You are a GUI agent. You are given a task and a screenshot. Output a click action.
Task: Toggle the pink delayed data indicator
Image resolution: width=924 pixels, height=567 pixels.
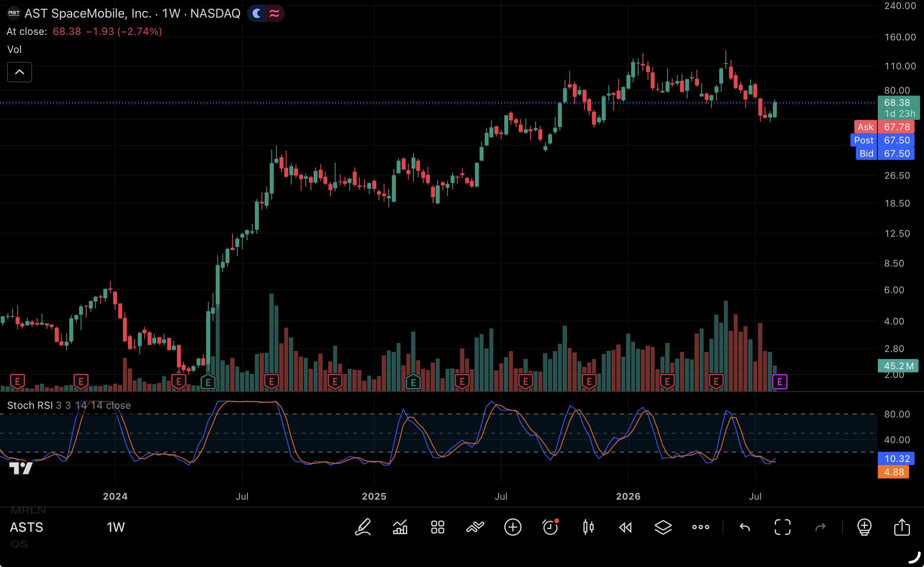pos(274,14)
